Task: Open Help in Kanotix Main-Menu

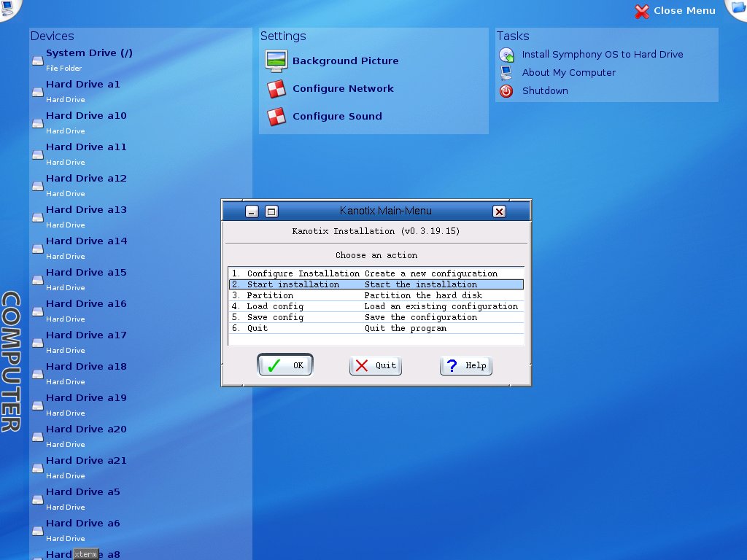Action: click(x=466, y=366)
